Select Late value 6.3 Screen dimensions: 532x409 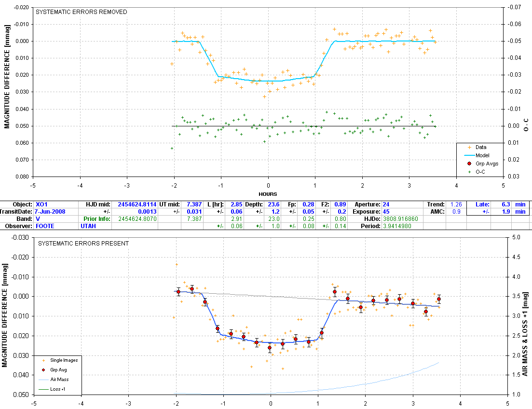pyautogui.click(x=506, y=204)
